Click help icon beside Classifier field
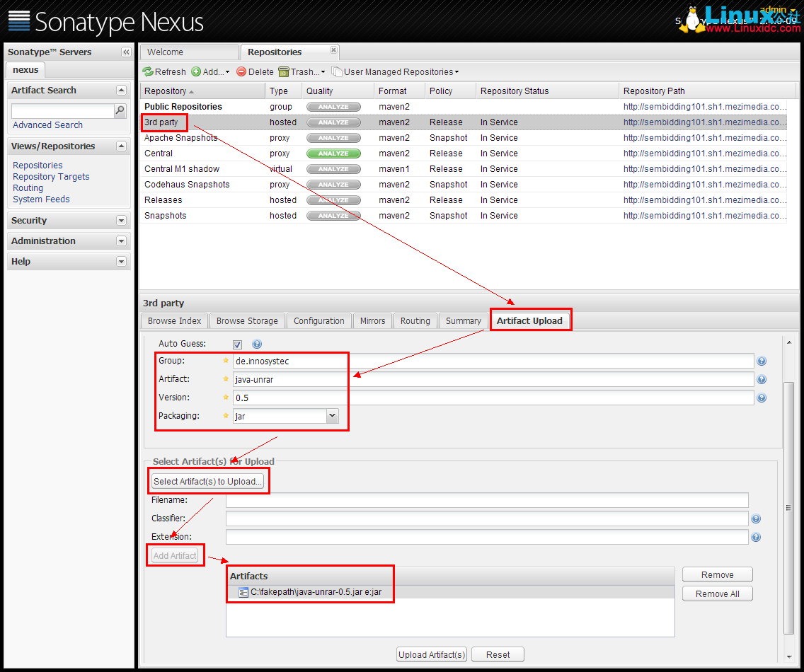Viewport: 804px width, 672px height. [756, 519]
